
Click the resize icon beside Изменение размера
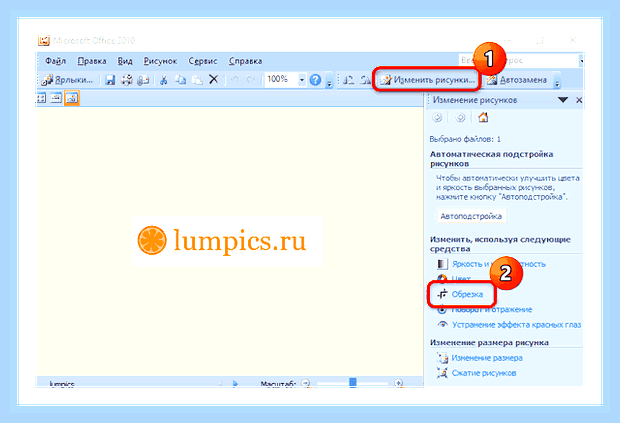pyautogui.click(x=442, y=358)
